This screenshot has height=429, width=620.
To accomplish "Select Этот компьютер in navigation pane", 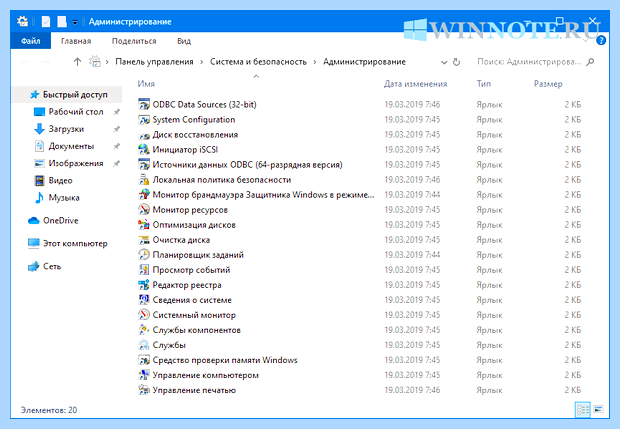I will (75, 244).
